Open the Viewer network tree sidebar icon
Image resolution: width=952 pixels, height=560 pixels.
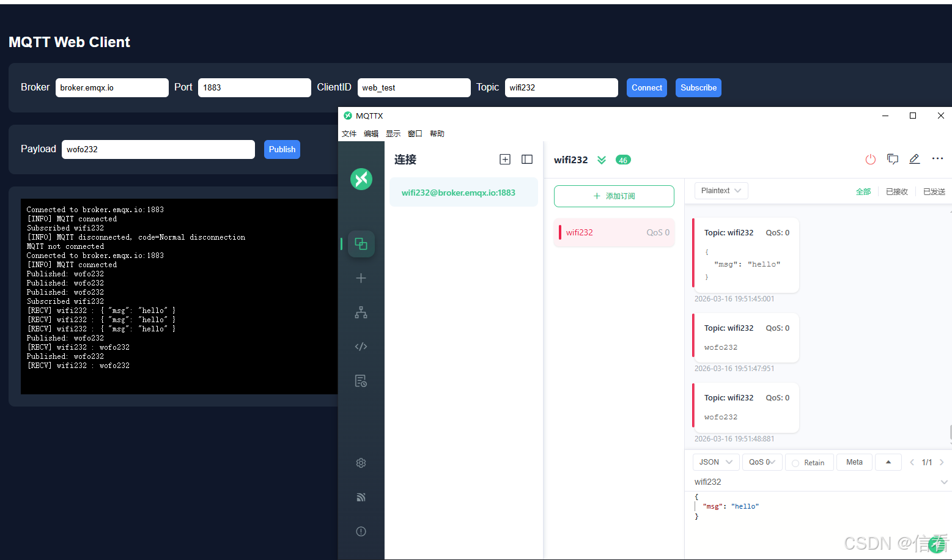(361, 312)
